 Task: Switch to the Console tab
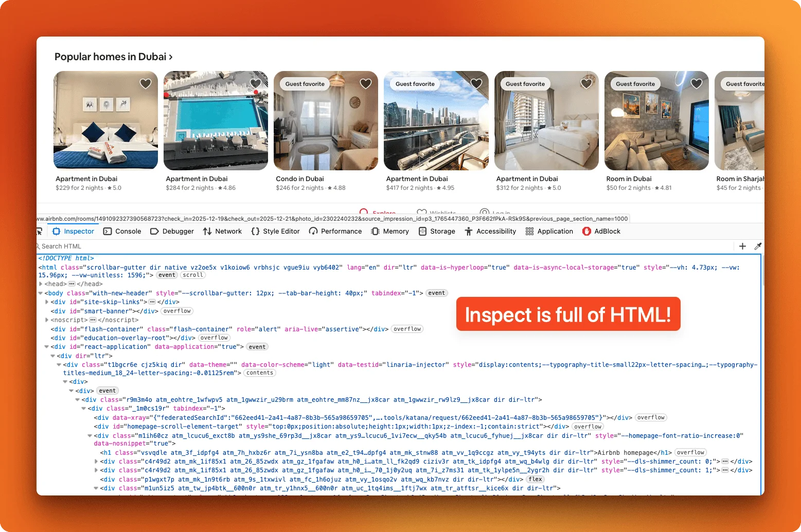[x=122, y=231]
